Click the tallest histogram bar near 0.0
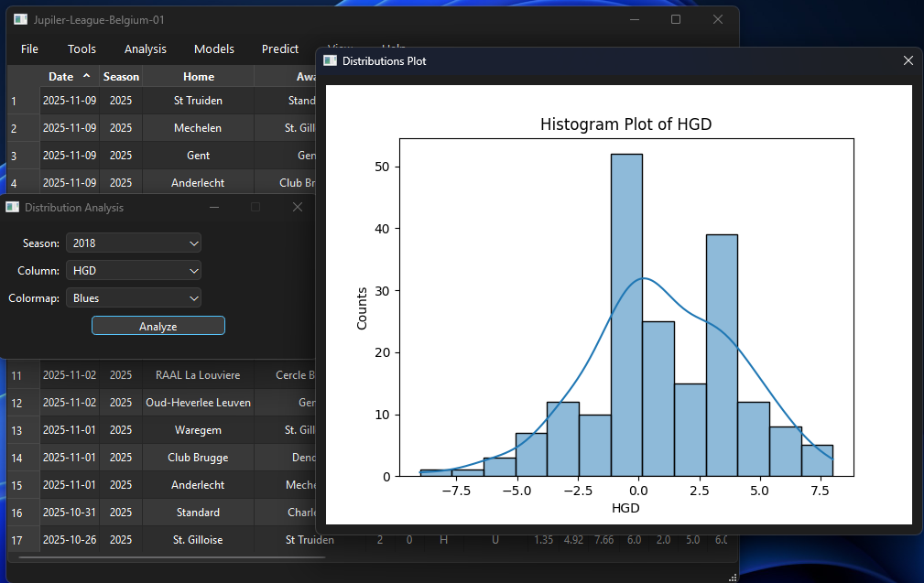 [627, 315]
